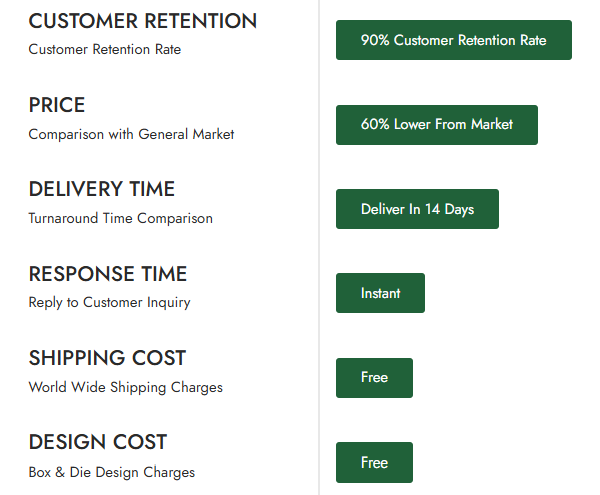The width and height of the screenshot is (600, 495).
Task: Select the PRICE heading
Action: (x=57, y=105)
